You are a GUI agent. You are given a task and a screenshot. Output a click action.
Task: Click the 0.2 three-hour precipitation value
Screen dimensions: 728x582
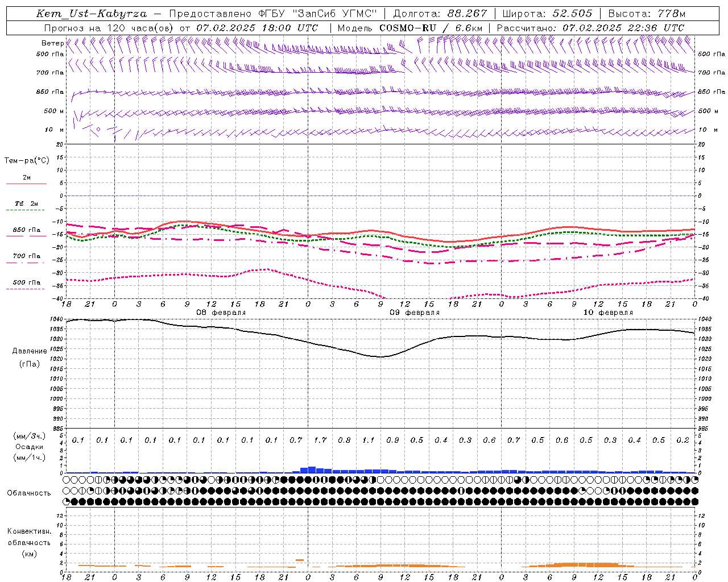click(683, 440)
